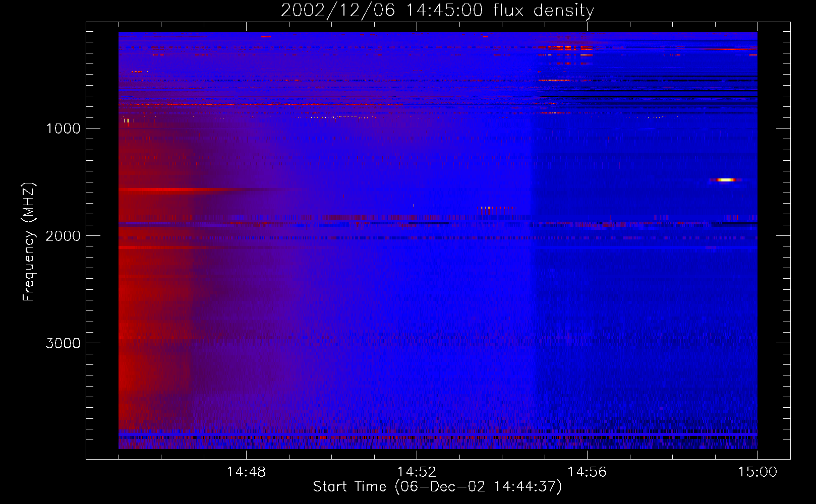
Task: Click the 'Frequency (MHZ)' axis title
Action: tap(29, 242)
